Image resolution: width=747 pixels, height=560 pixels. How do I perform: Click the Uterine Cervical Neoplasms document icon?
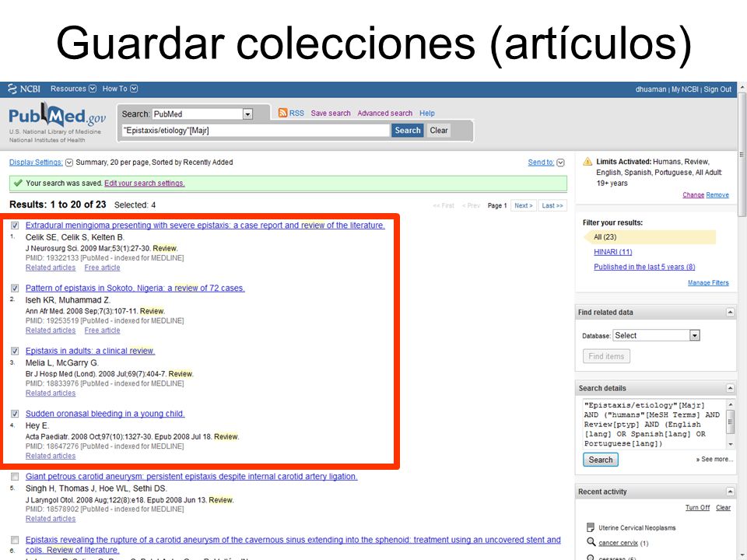click(591, 527)
